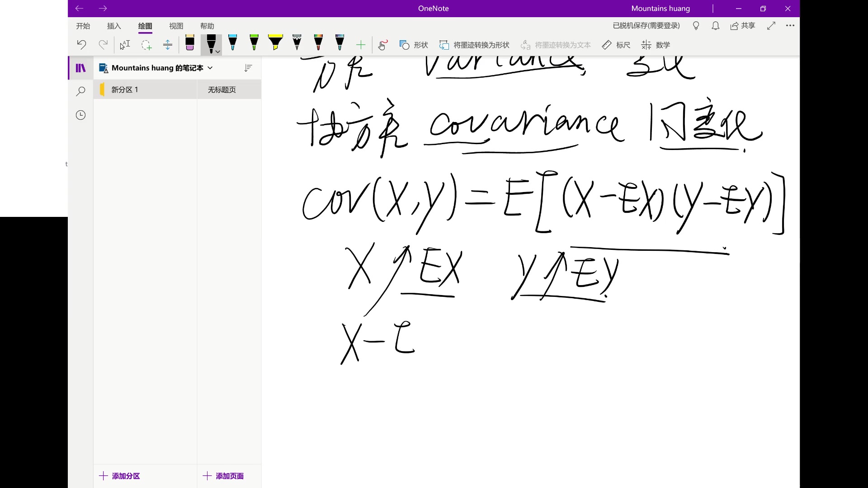Open the Search notebook icon in sidebar
Image resolution: width=868 pixels, height=488 pixels.
pos(80,91)
